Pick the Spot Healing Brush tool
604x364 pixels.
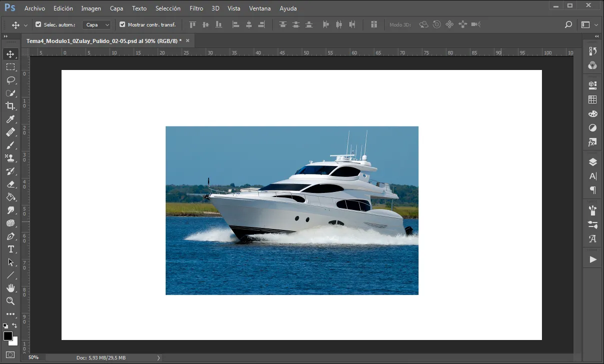coord(11,132)
